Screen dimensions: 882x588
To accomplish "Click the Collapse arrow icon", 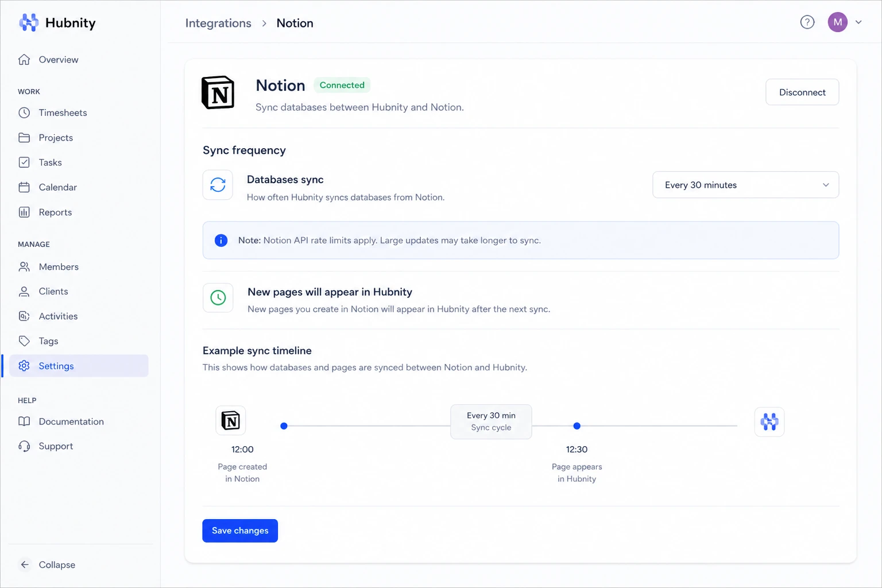I will [25, 565].
